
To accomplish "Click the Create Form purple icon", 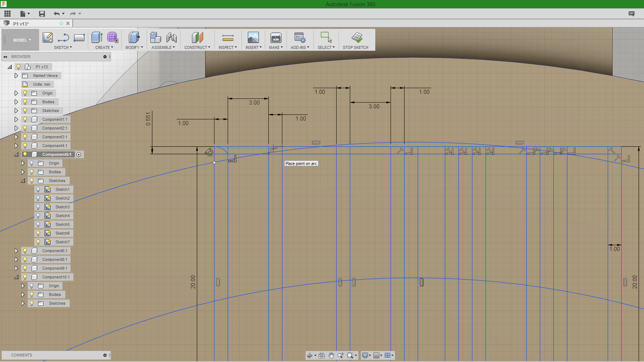I will pos(112,37).
